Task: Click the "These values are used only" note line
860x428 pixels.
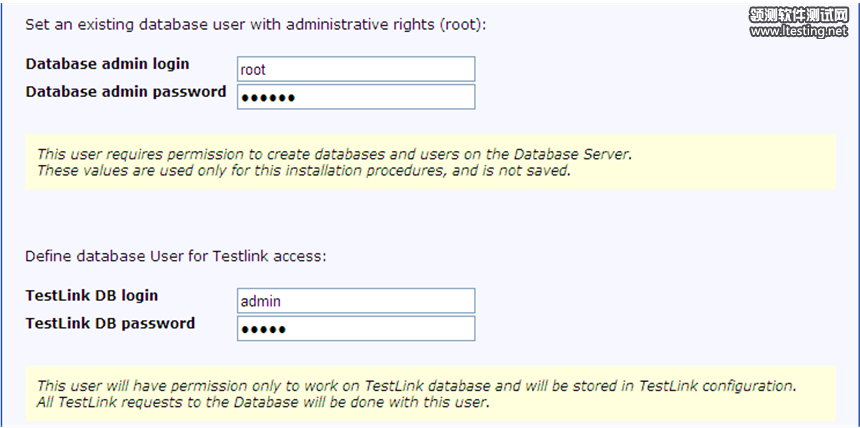Action: (303, 170)
